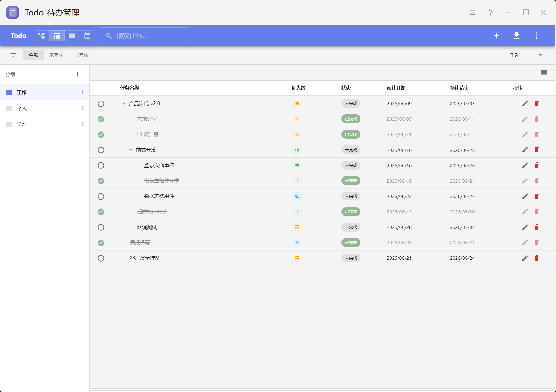Click the 中 priority badge of 登录页面重构
The height and width of the screenshot is (392, 556).
pyautogui.click(x=297, y=165)
